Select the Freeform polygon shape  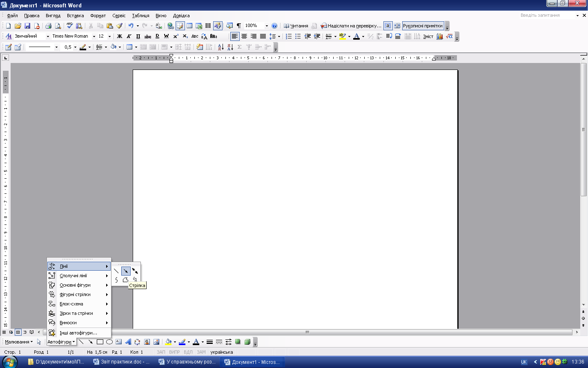126,280
